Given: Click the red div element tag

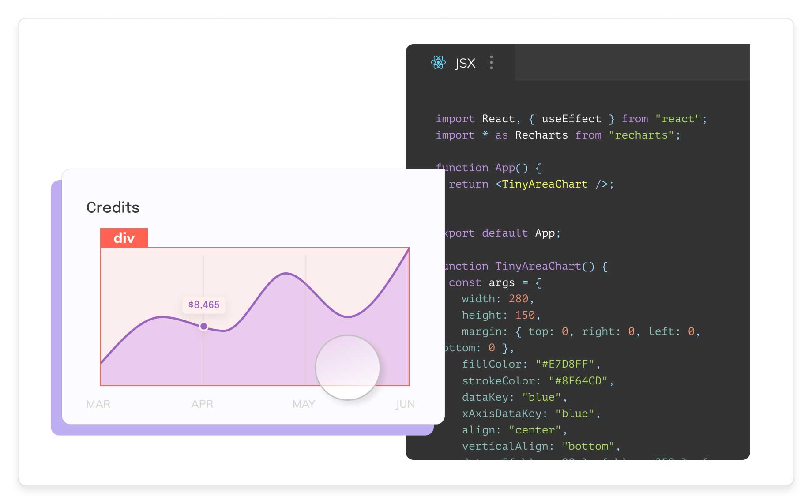Looking at the screenshot, I should 124,238.
